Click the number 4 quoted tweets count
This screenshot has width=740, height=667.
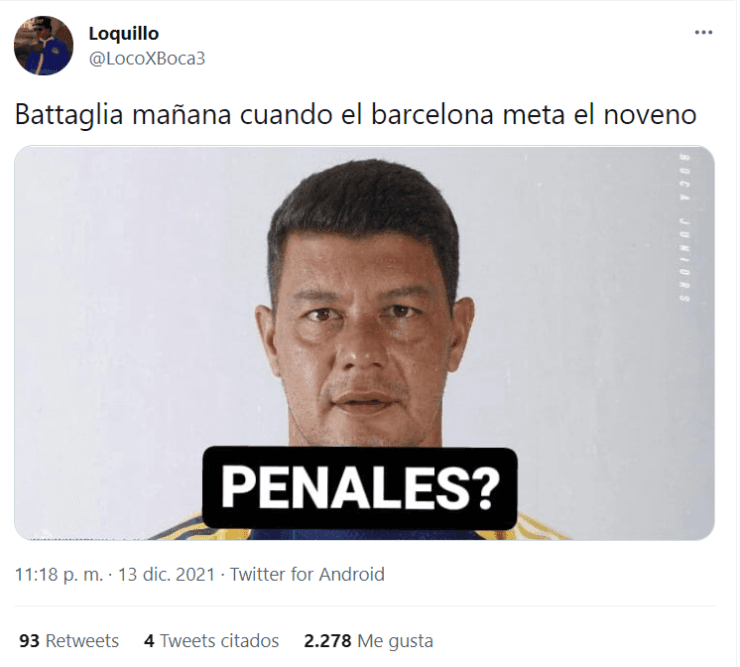coord(149,641)
